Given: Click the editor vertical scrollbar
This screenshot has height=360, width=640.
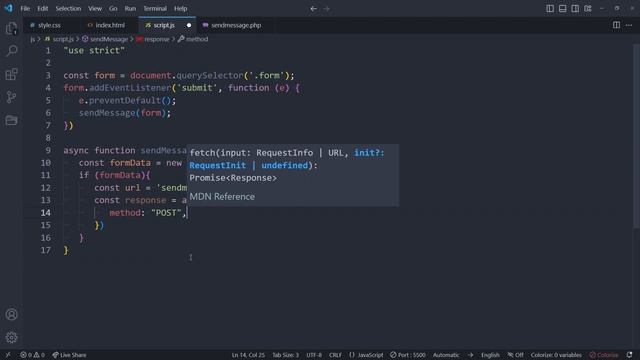Looking at the screenshot, I should 636,136.
